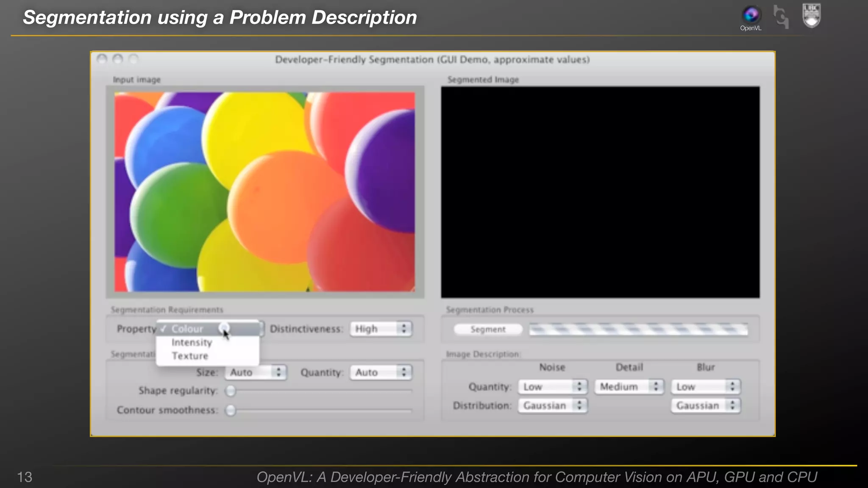Screen dimensions: 868x488
Task: Open the segment Quantity Auto dropdown
Action: click(x=381, y=372)
